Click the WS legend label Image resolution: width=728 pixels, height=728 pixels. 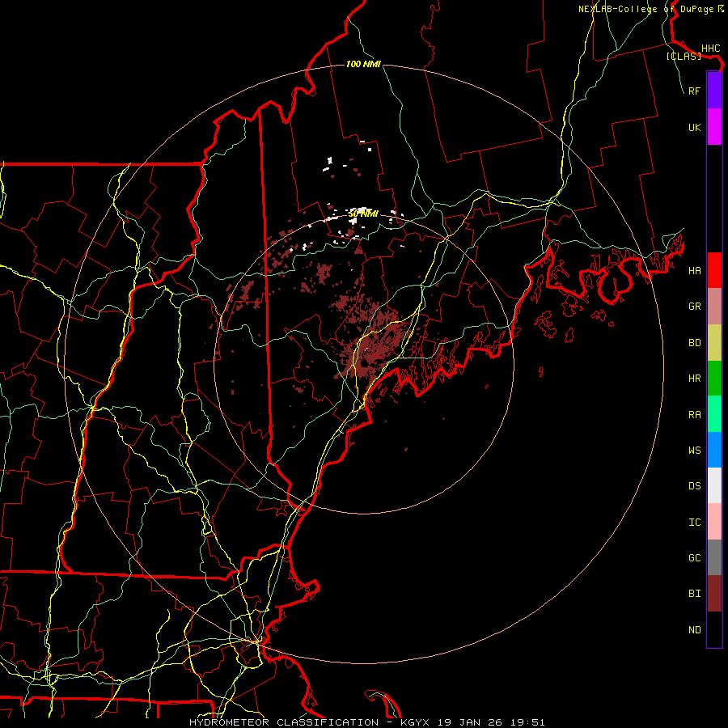[694, 450]
